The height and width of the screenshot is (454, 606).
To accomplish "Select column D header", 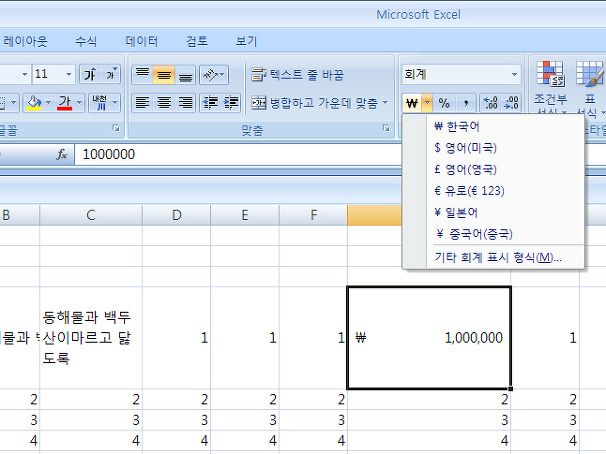I will pyautogui.click(x=177, y=215).
